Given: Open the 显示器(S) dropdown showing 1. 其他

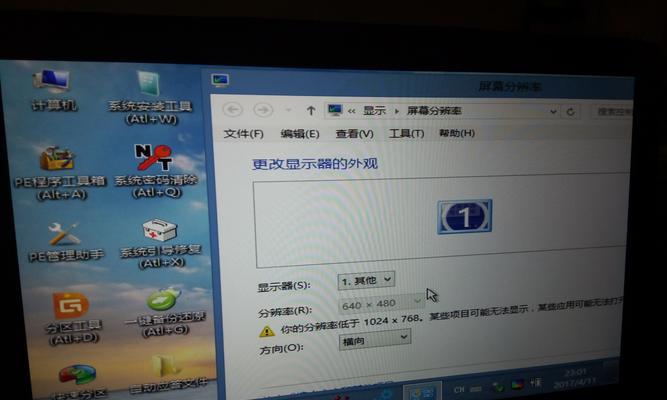Looking at the screenshot, I should 366,281.
